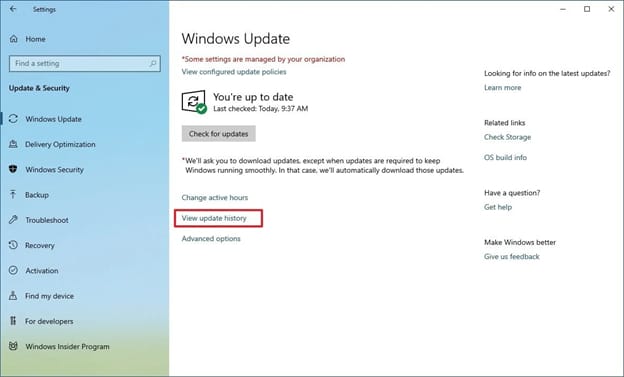Click the Windows Insider Program icon

tap(13, 346)
